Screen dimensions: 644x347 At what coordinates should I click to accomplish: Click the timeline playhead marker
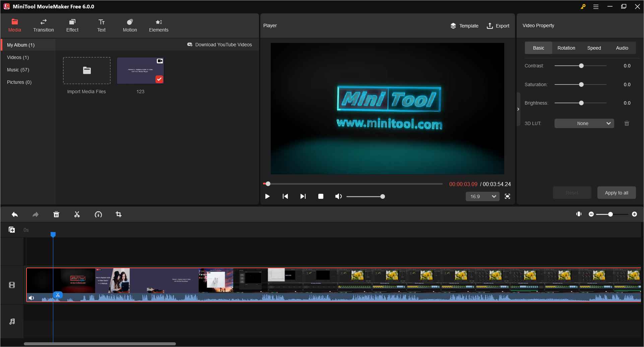point(53,234)
